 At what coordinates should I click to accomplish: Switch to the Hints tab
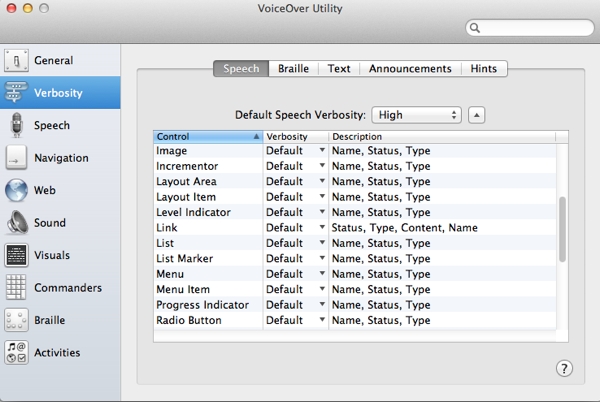(484, 68)
